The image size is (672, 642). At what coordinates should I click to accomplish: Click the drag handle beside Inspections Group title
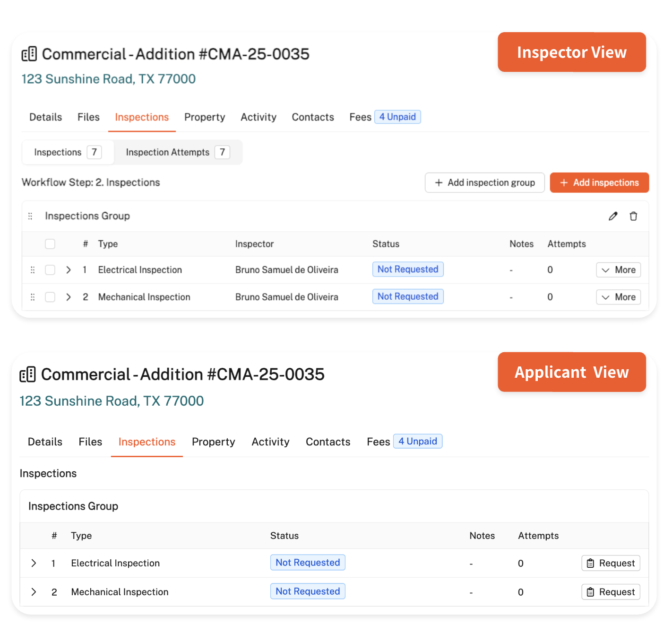pyautogui.click(x=30, y=216)
